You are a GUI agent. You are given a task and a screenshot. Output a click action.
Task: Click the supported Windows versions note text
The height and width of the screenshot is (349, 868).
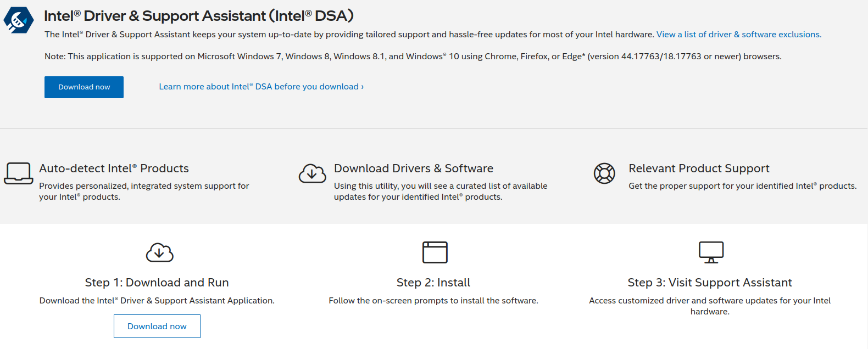[x=413, y=57]
